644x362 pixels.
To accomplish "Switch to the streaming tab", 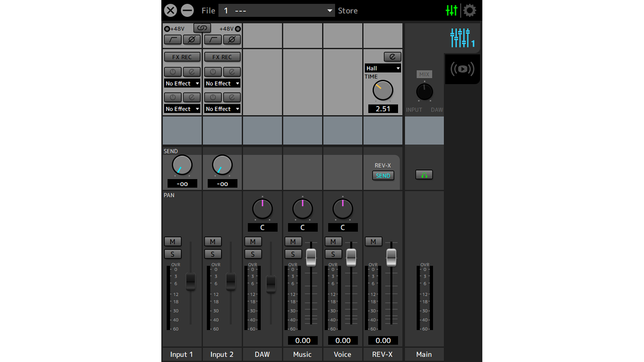I will pyautogui.click(x=462, y=69).
